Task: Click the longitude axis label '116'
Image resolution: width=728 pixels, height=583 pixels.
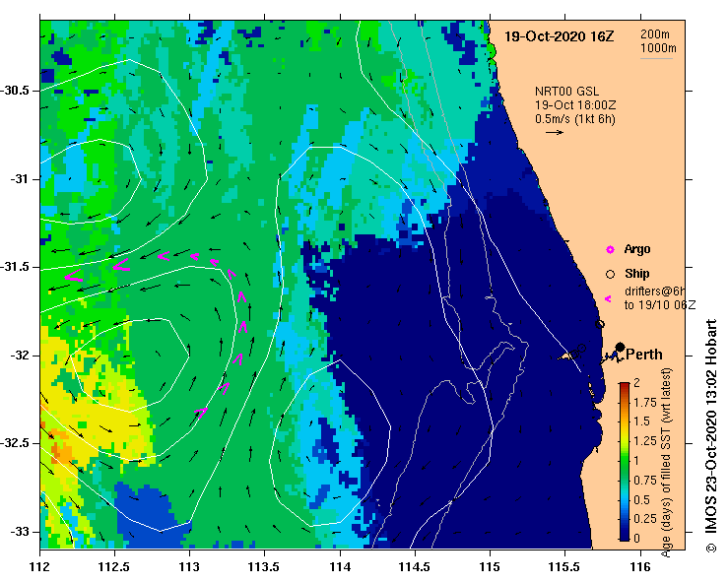Action: coord(640,567)
